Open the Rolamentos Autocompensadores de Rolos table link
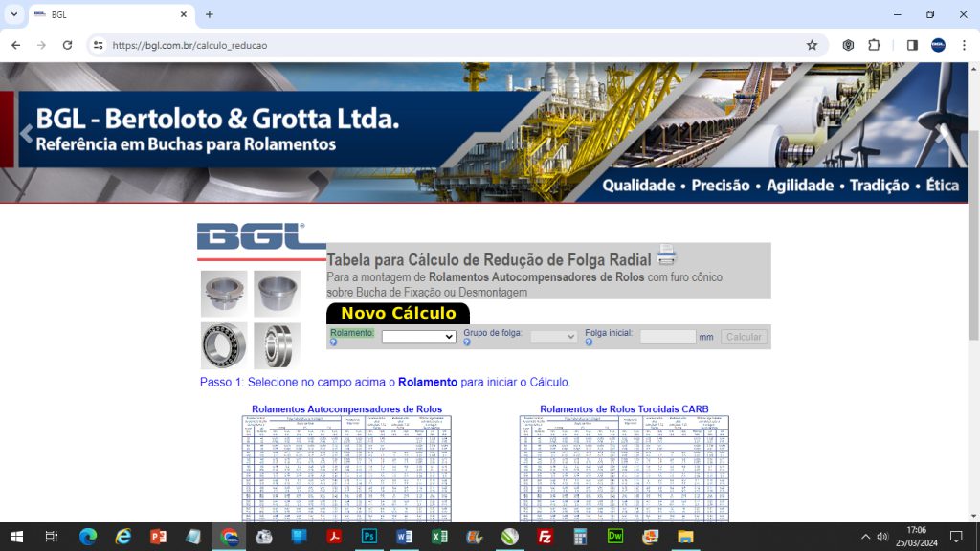Screen dimensions: 980x551 pyautogui.click(x=346, y=409)
